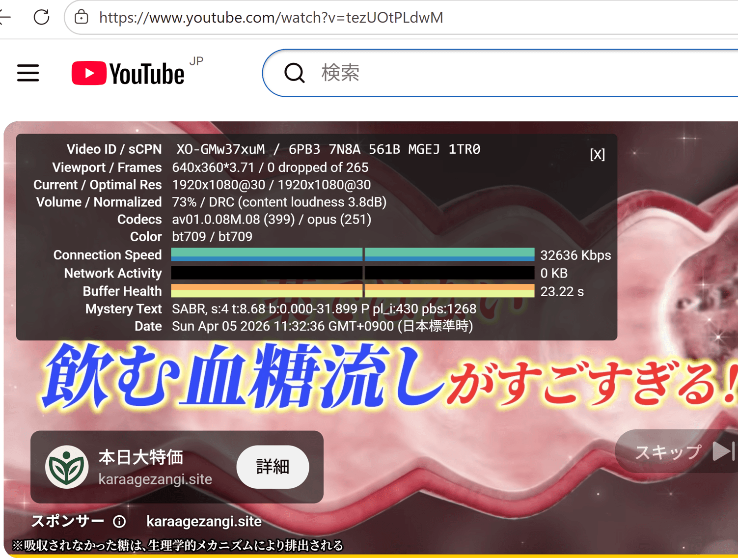Click the browser back arrow
Viewport: 738px width, 560px height.
coord(5,17)
